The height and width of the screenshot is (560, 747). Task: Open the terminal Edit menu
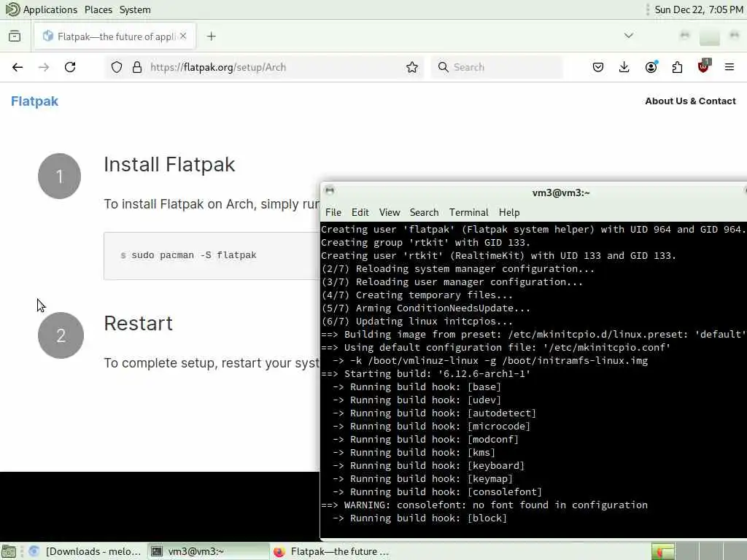coord(360,212)
